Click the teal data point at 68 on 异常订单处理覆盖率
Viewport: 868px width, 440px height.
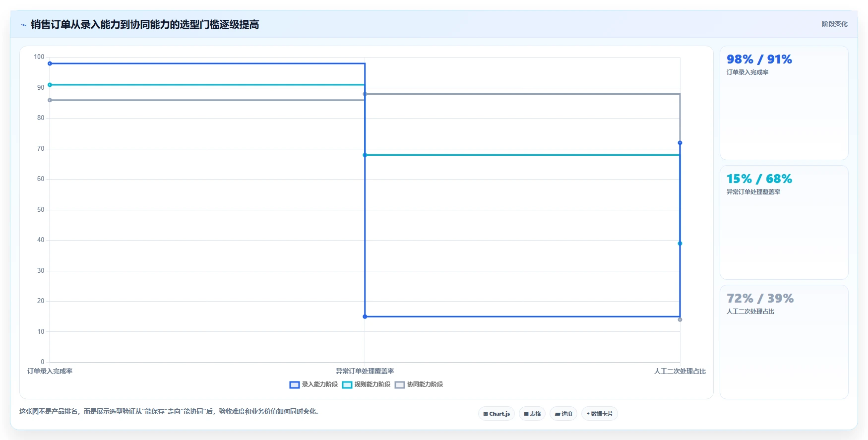click(365, 155)
